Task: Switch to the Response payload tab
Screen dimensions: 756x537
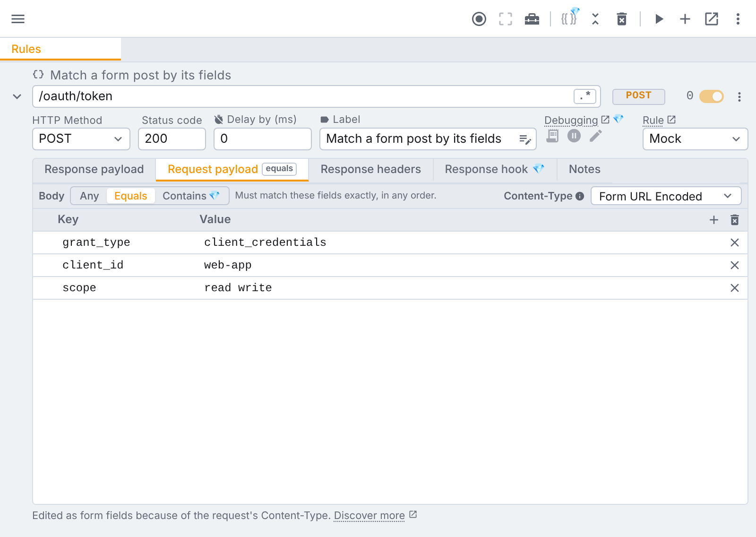Action: click(x=94, y=169)
